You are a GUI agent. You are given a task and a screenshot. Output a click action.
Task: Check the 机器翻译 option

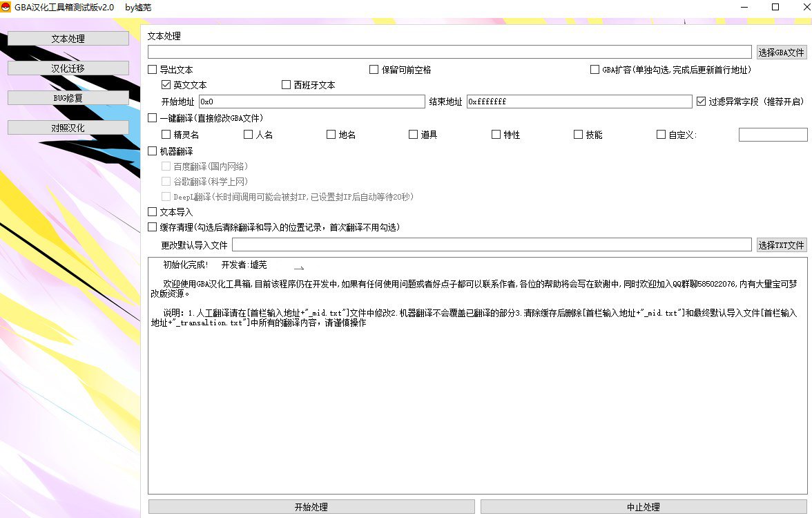point(153,151)
